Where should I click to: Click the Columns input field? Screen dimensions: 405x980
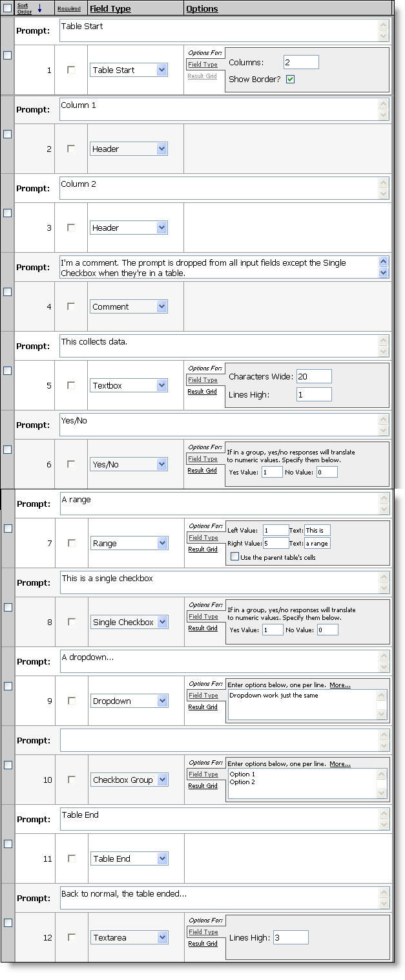point(301,62)
